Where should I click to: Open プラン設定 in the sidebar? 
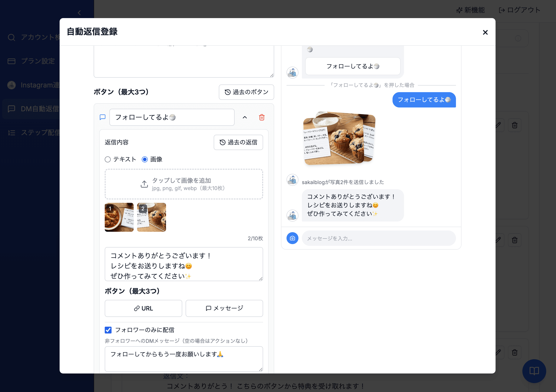32,61
